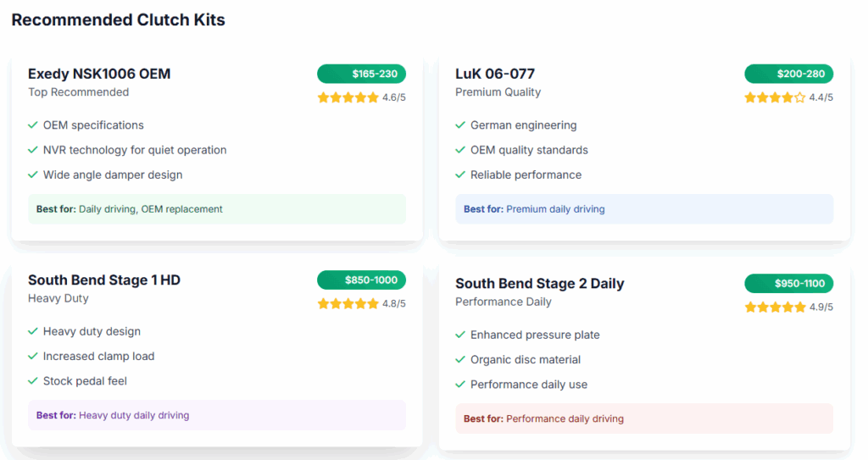Click the 'NVR technology for quiet operation' text

[135, 150]
